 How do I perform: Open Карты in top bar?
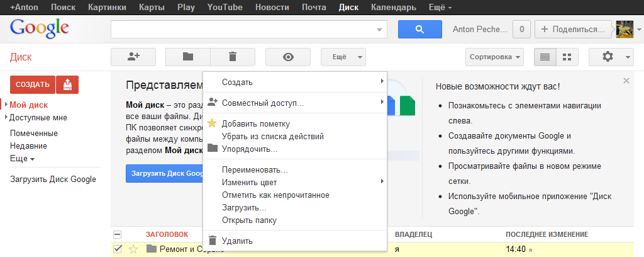pyautogui.click(x=152, y=8)
